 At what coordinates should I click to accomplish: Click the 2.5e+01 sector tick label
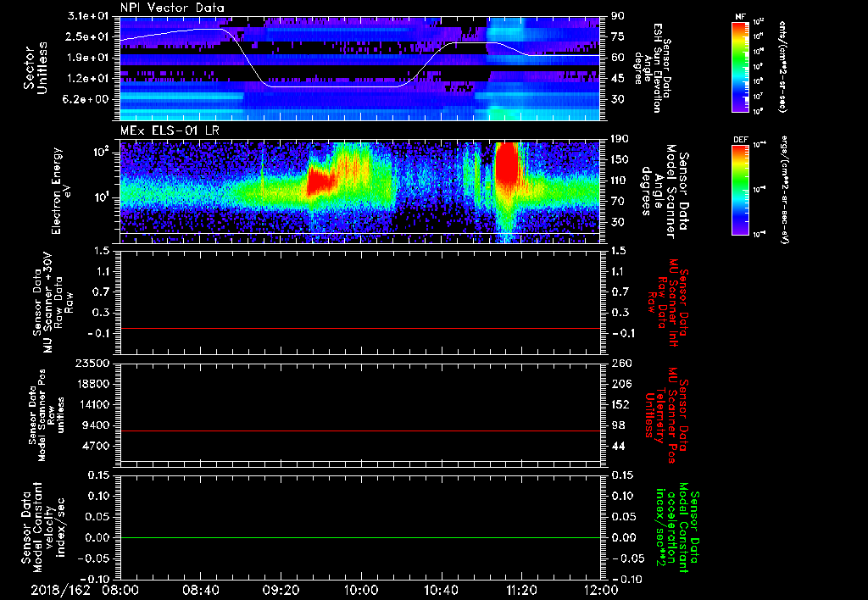tap(88, 36)
